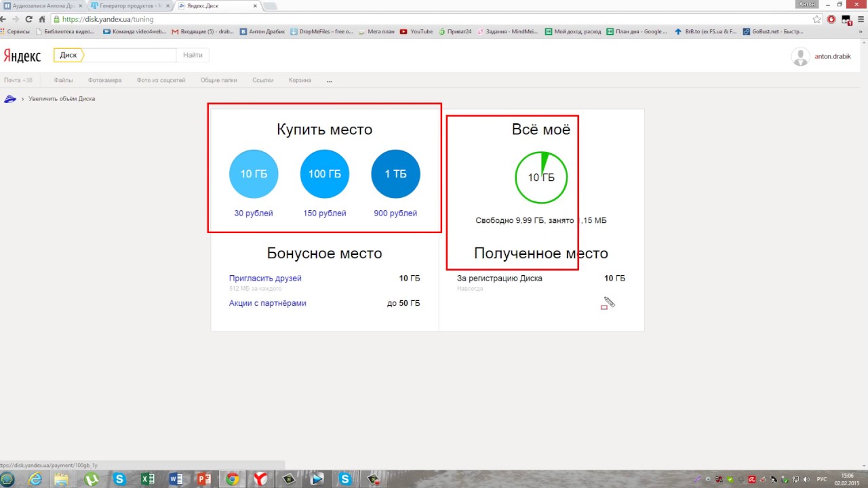Image resolution: width=868 pixels, height=488 pixels.
Task: Click the Найти search button
Action: coord(193,56)
